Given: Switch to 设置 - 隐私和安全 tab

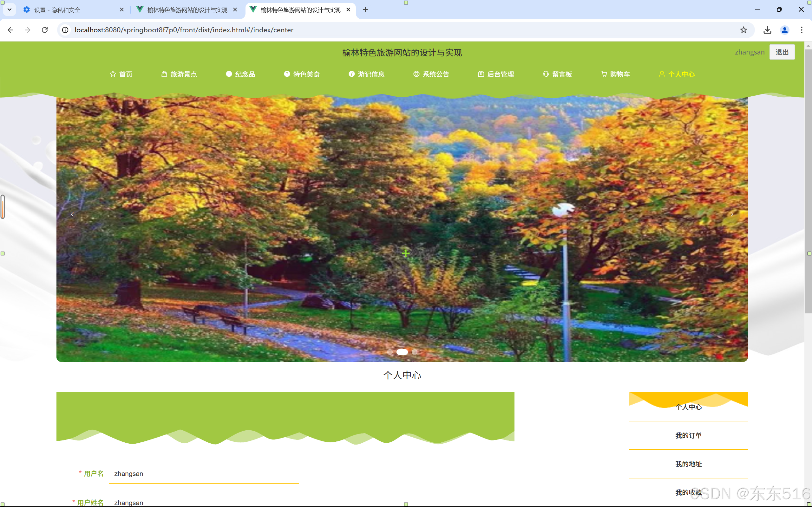Looking at the screenshot, I should pos(57,10).
